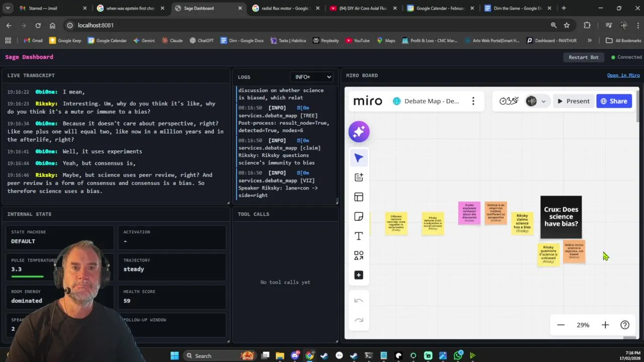Open the Gmail bookmark
The image size is (644, 362).
coord(33,40)
